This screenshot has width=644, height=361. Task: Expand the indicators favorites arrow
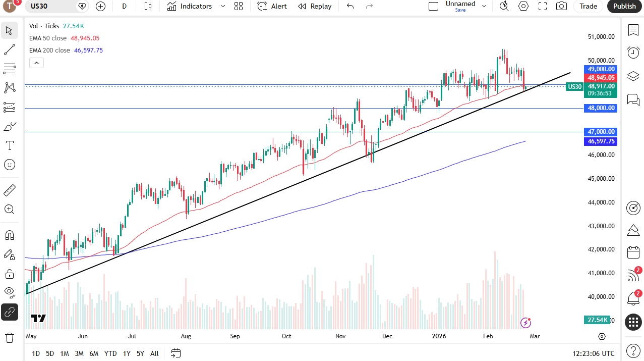223,6
